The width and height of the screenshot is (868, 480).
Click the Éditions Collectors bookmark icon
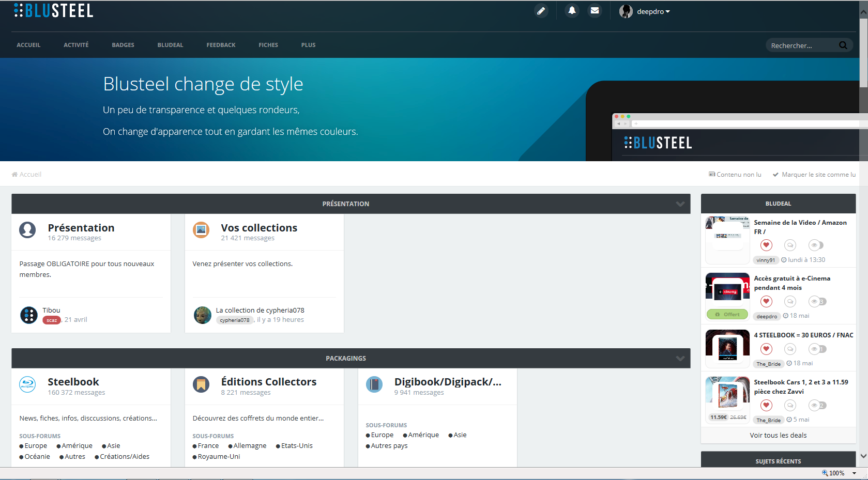201,384
